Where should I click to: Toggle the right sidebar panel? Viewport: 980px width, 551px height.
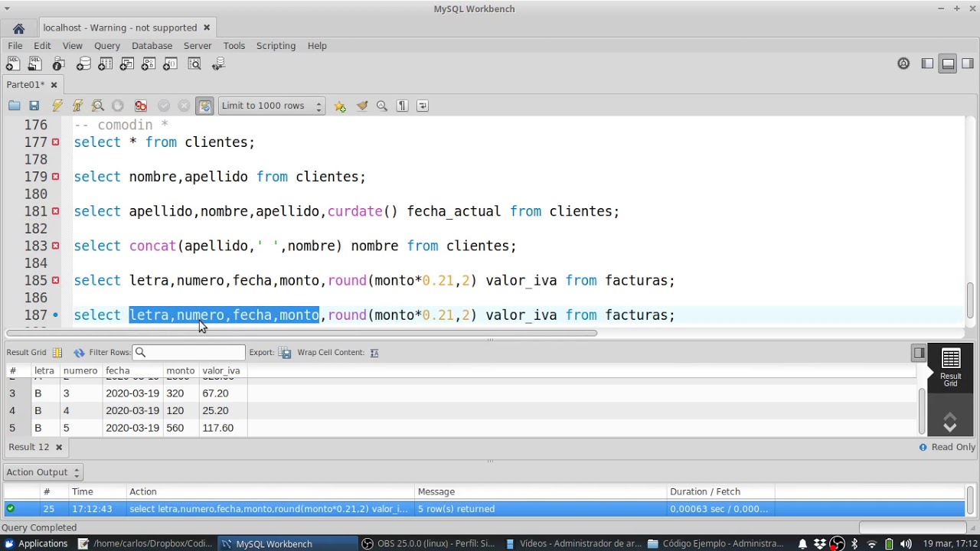click(968, 64)
